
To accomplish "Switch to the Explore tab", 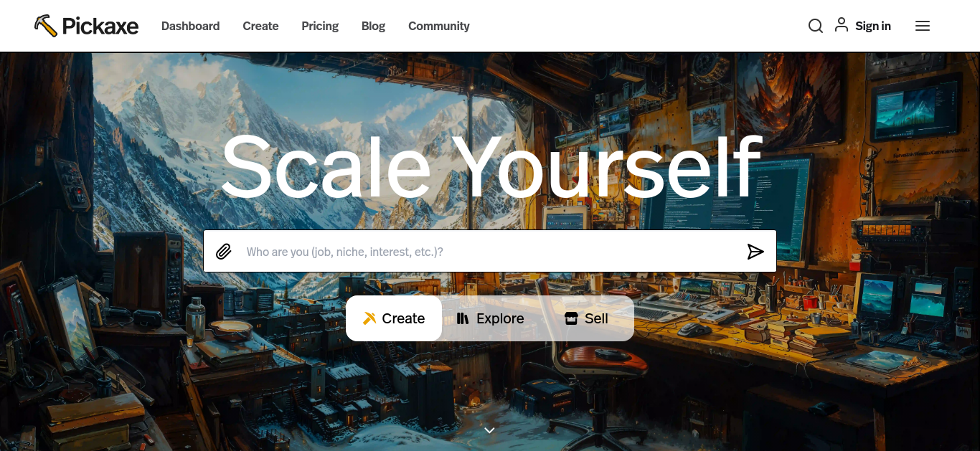I will click(x=490, y=318).
